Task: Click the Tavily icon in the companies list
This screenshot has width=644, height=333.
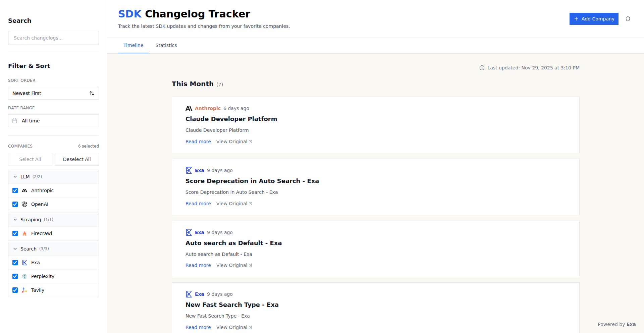Action: point(24,290)
